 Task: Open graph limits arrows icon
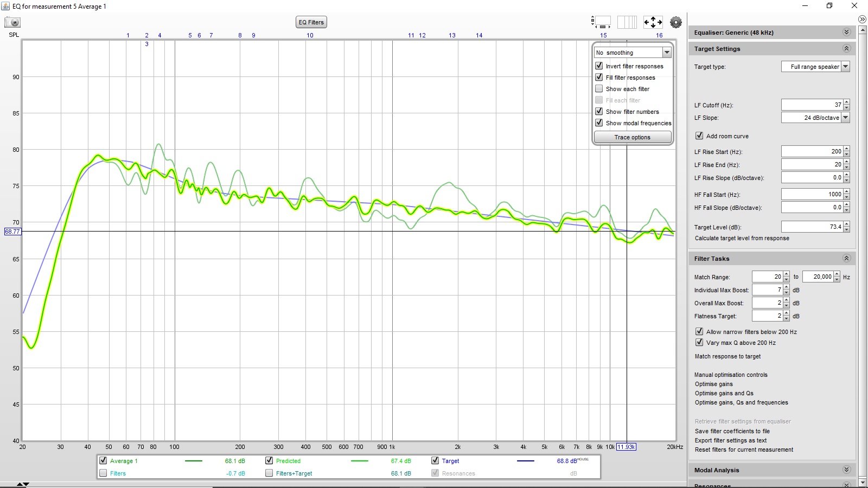coord(653,22)
